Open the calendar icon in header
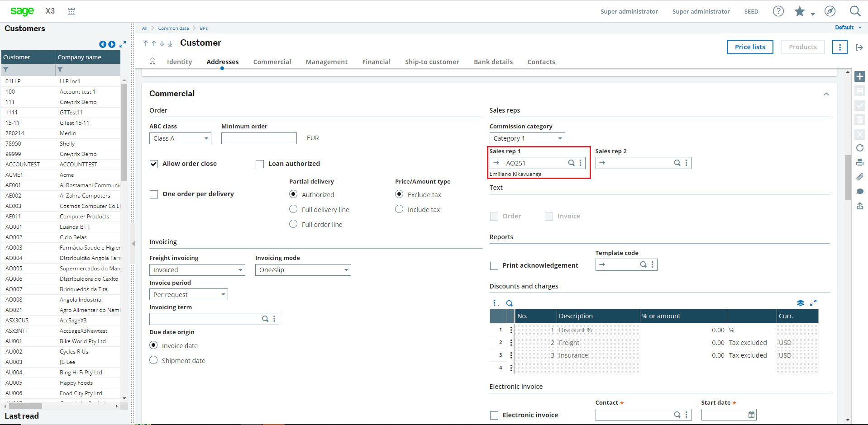The image size is (868, 425). click(72, 11)
